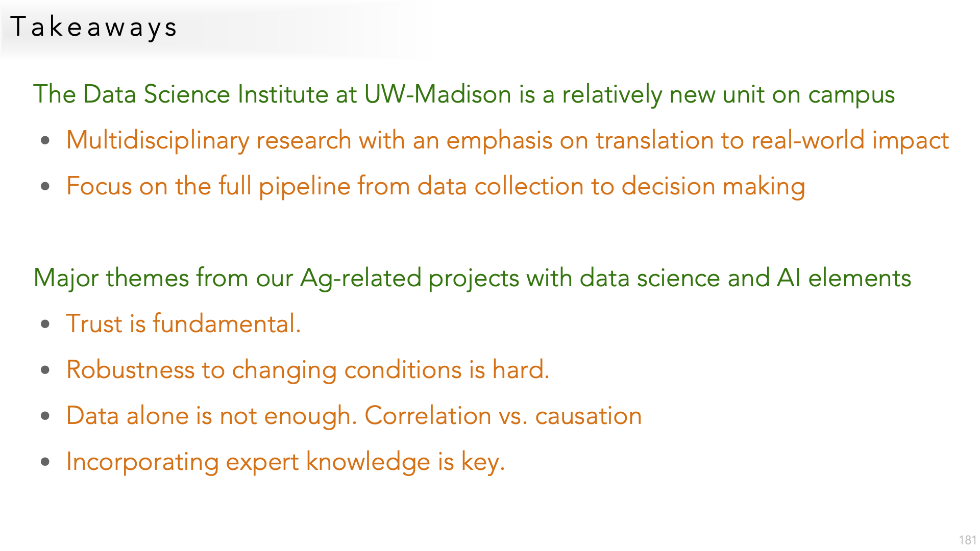Click bullet dot before "Incorporating expert knowledge"

(x=45, y=462)
